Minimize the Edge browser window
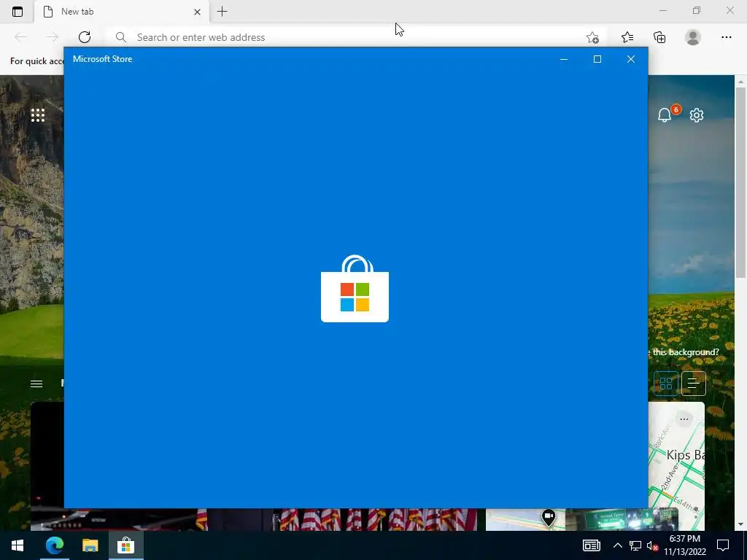Screen dimensions: 747x560 (x=662, y=10)
